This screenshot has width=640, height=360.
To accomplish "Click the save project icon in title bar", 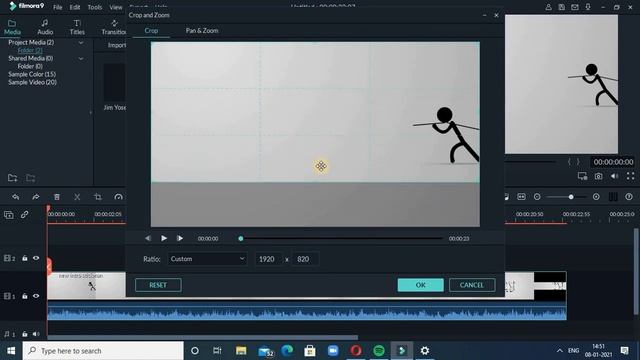I will pyautogui.click(x=562, y=7).
